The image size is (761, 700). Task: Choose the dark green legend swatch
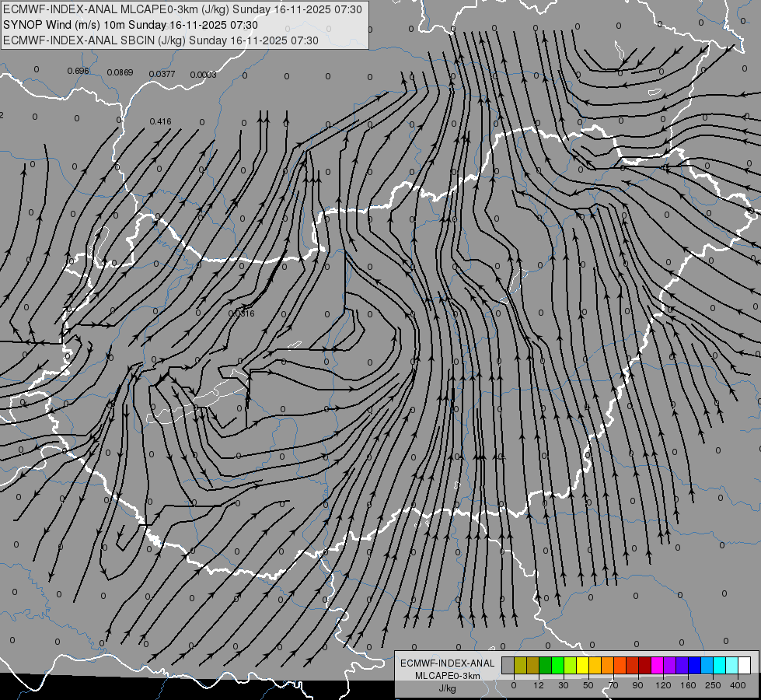tap(546, 665)
